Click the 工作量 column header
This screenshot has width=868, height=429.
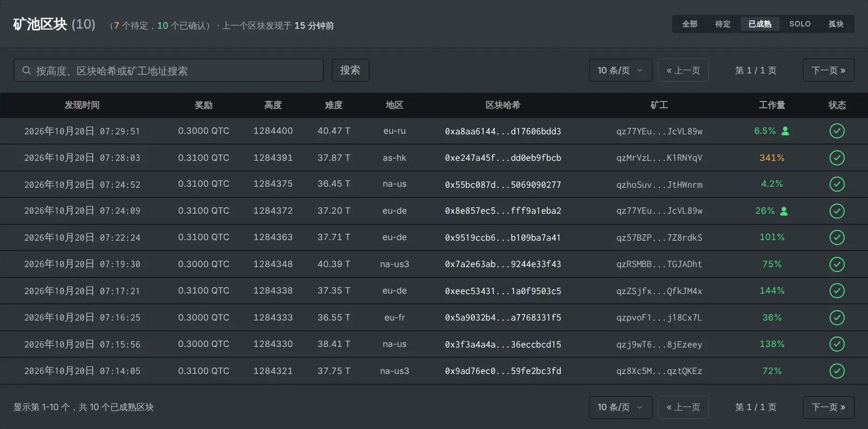tap(772, 105)
